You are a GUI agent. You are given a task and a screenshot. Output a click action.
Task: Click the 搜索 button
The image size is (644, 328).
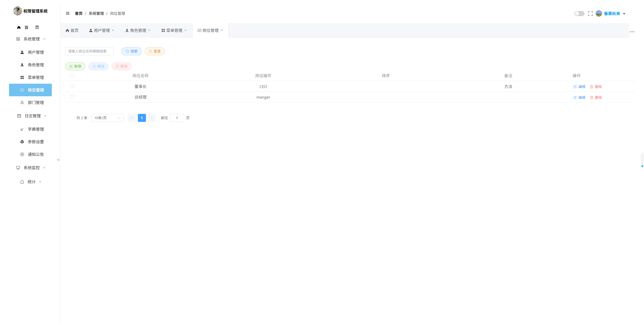[132, 51]
